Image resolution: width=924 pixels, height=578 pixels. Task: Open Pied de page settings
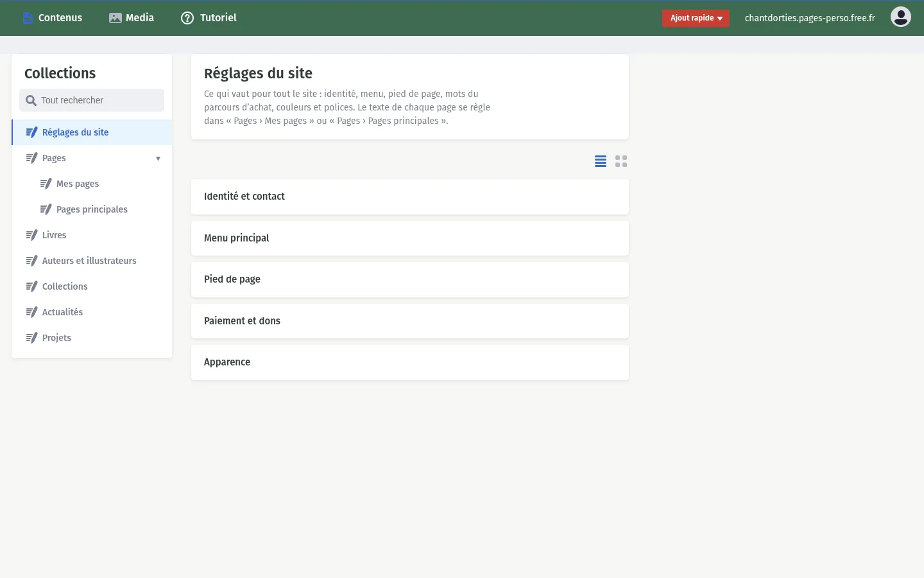(410, 279)
